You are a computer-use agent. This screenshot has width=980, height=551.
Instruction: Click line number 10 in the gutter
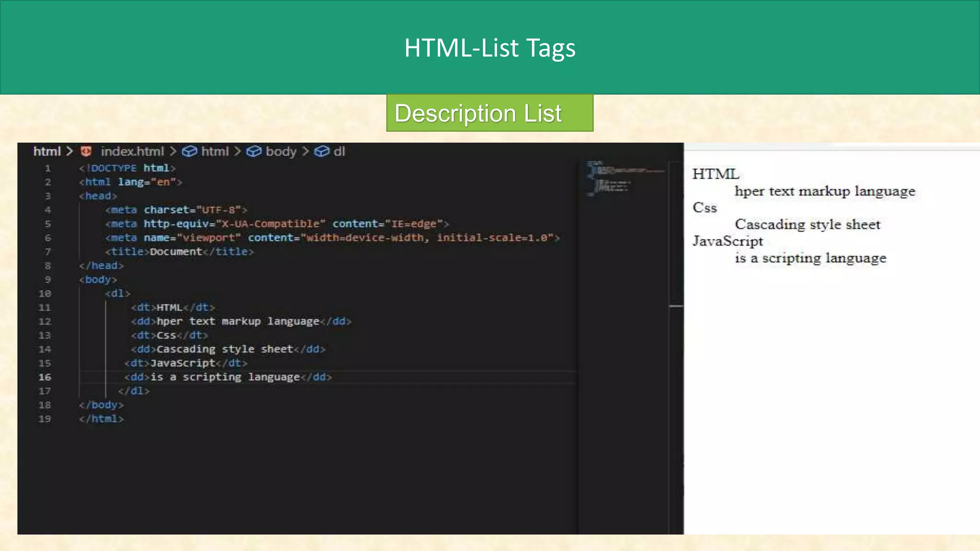[45, 294]
